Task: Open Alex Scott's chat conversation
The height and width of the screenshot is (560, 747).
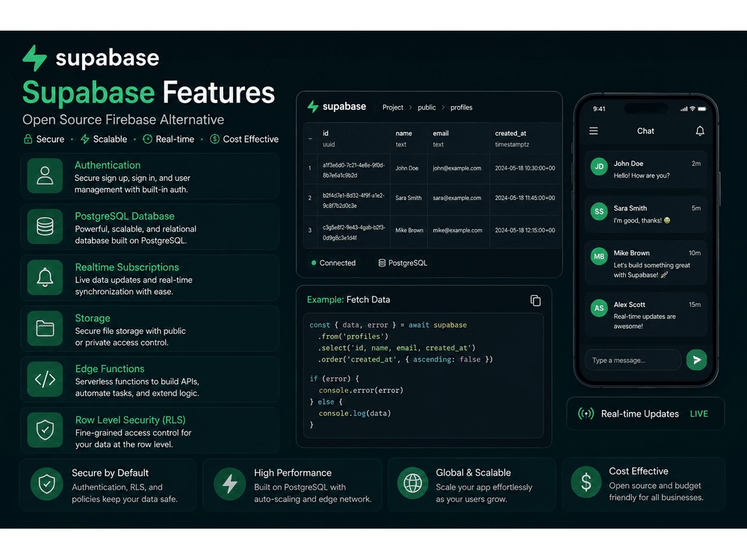Action: pyautogui.click(x=645, y=315)
